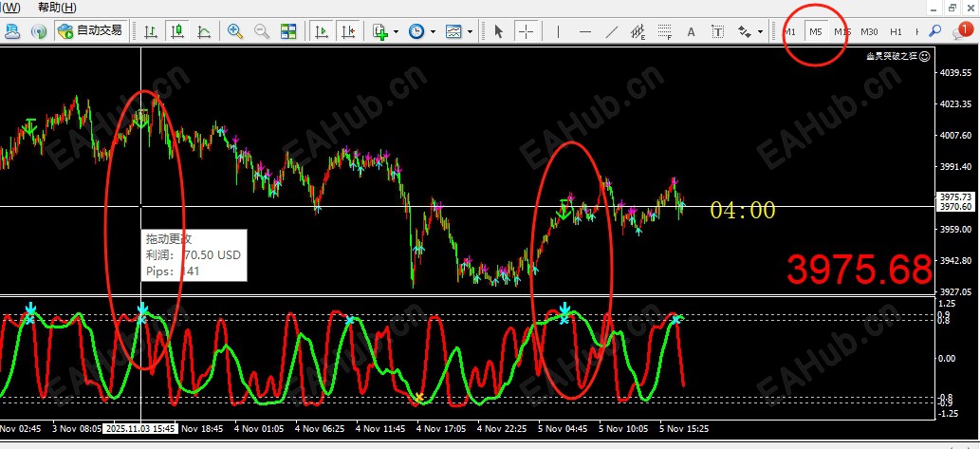Viewport: 980px width, 449px height.
Task: Expand the periods dropdown arrow
Action: pos(433,31)
